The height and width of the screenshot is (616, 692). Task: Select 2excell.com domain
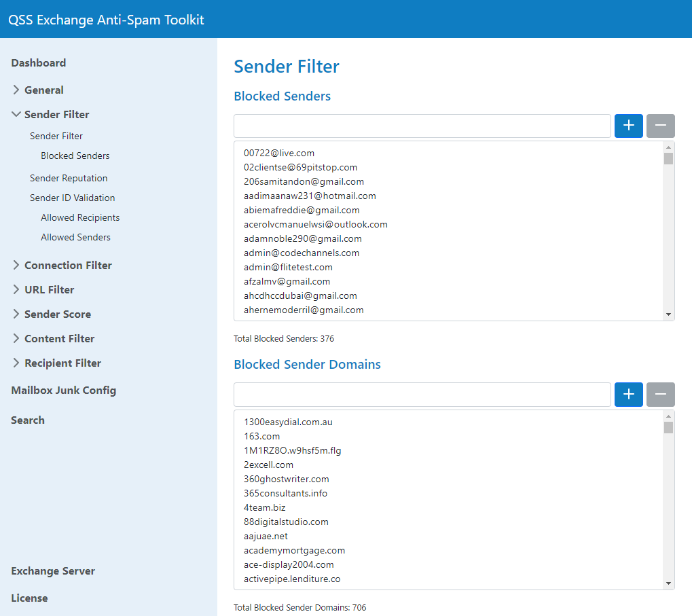click(268, 465)
